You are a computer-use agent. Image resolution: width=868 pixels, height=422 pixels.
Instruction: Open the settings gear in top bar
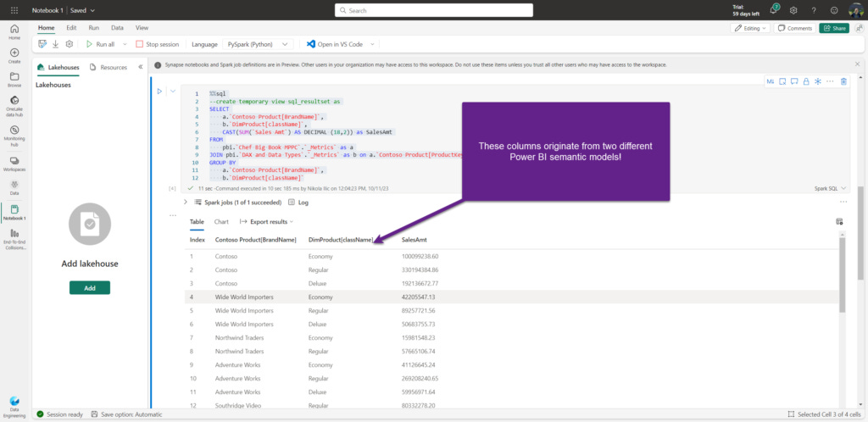793,10
